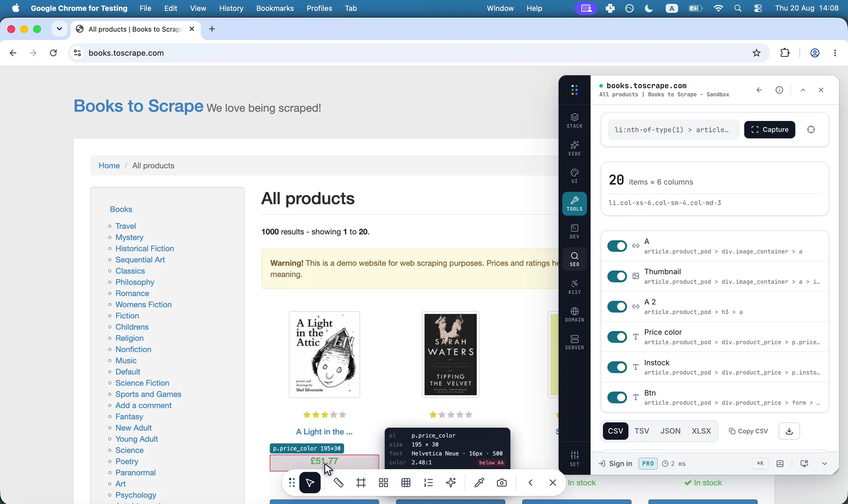Collapse the floating toolbar with left chevron
Image resolution: width=848 pixels, height=504 pixels.
coord(530,483)
